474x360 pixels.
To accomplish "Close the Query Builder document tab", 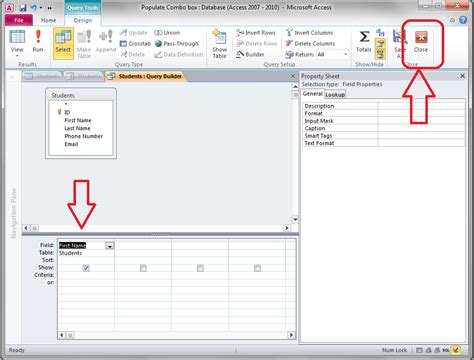I will point(293,76).
